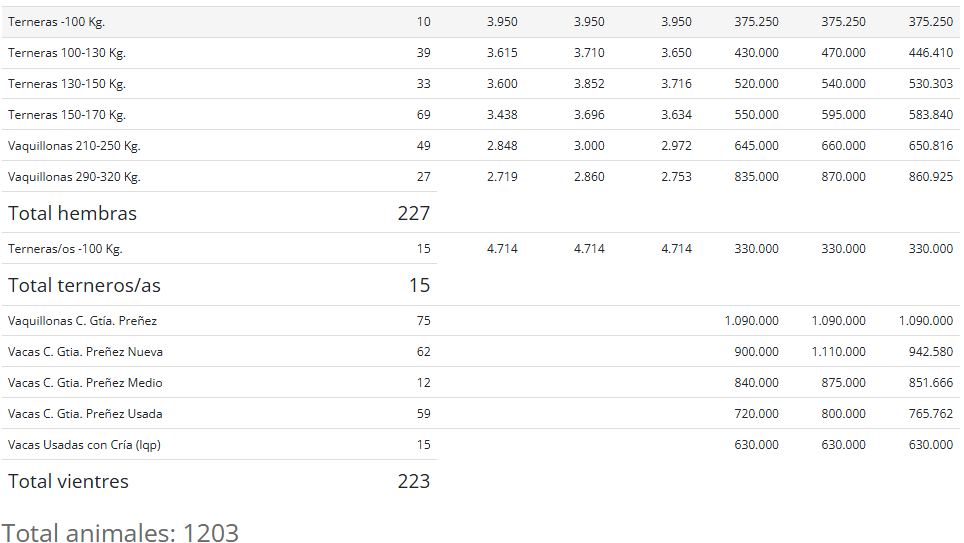Viewport: 964px width, 543px height.
Task: Select Terneras 130-150 Kg. row label
Action: tap(67, 84)
